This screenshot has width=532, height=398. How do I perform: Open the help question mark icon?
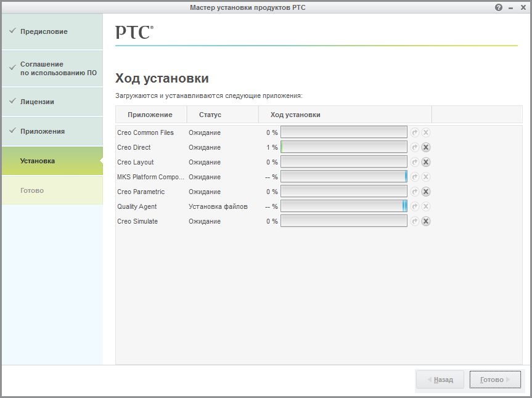[x=499, y=7]
